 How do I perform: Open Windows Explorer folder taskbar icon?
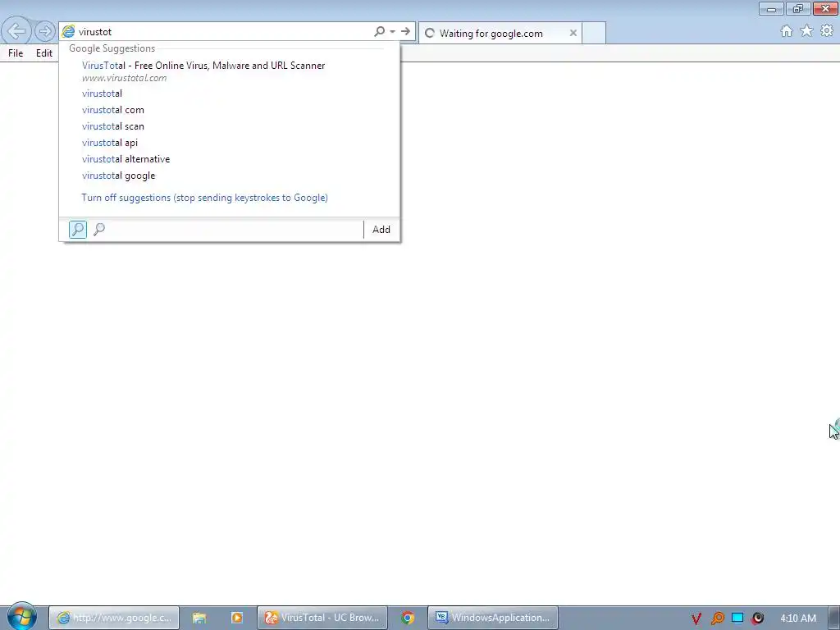[199, 618]
